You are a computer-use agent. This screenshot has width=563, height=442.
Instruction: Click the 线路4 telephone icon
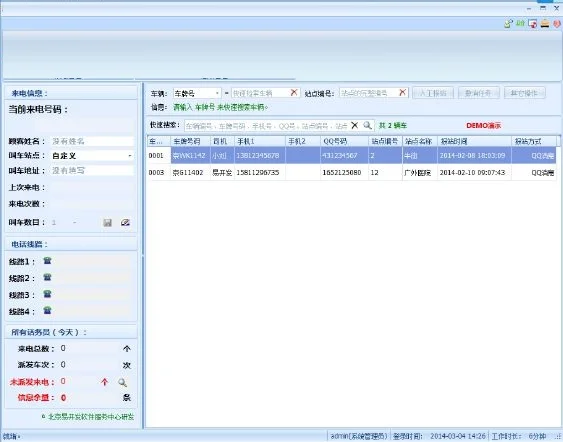coord(47,310)
